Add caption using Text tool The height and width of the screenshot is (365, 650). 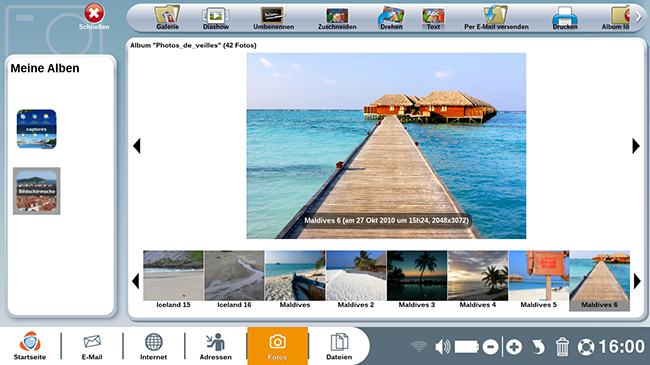pyautogui.click(x=433, y=18)
